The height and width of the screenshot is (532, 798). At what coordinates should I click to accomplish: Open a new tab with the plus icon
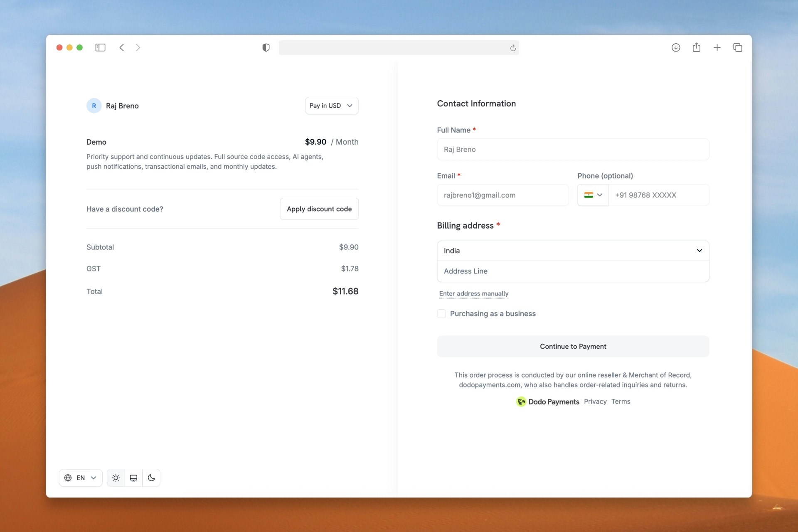[717, 48]
